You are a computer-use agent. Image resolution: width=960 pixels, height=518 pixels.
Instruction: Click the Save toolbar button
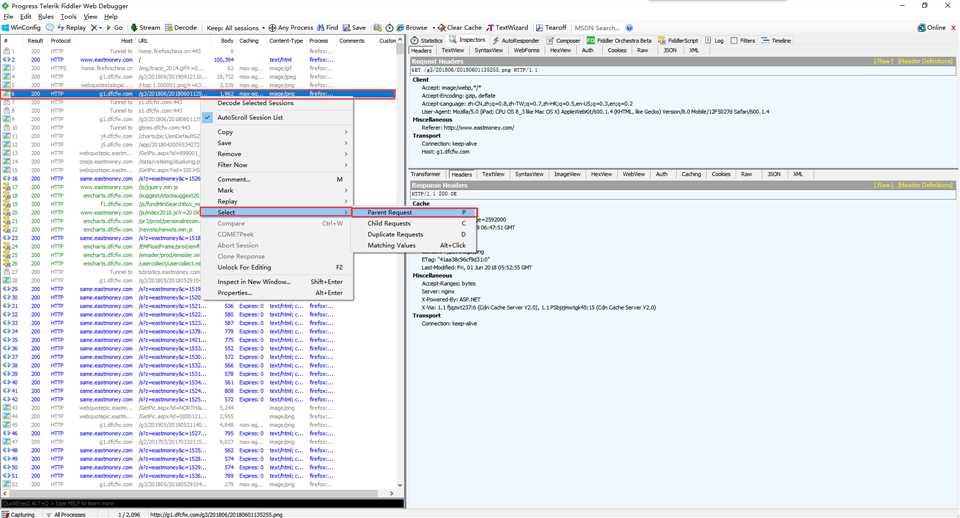[x=354, y=28]
